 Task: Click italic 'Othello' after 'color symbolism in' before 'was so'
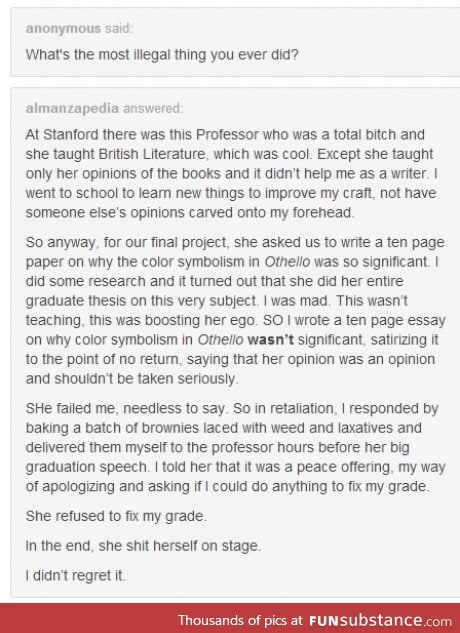point(287,262)
